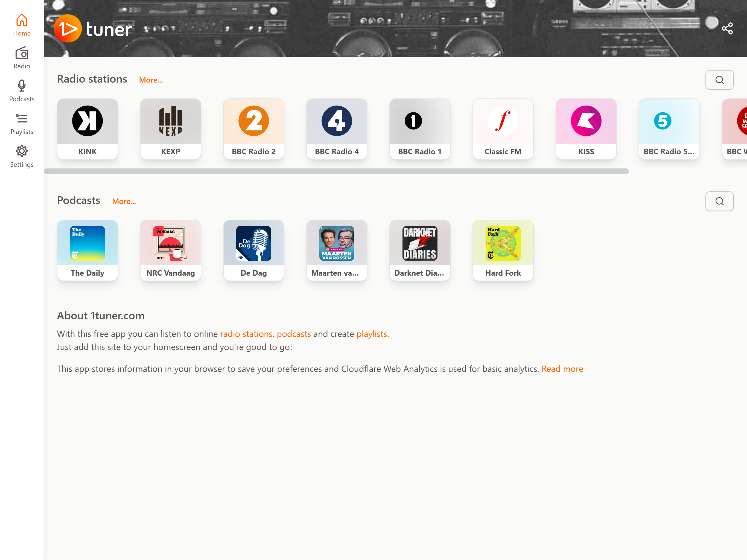The image size is (747, 560).
Task: Open The Daily podcast
Action: [87, 250]
